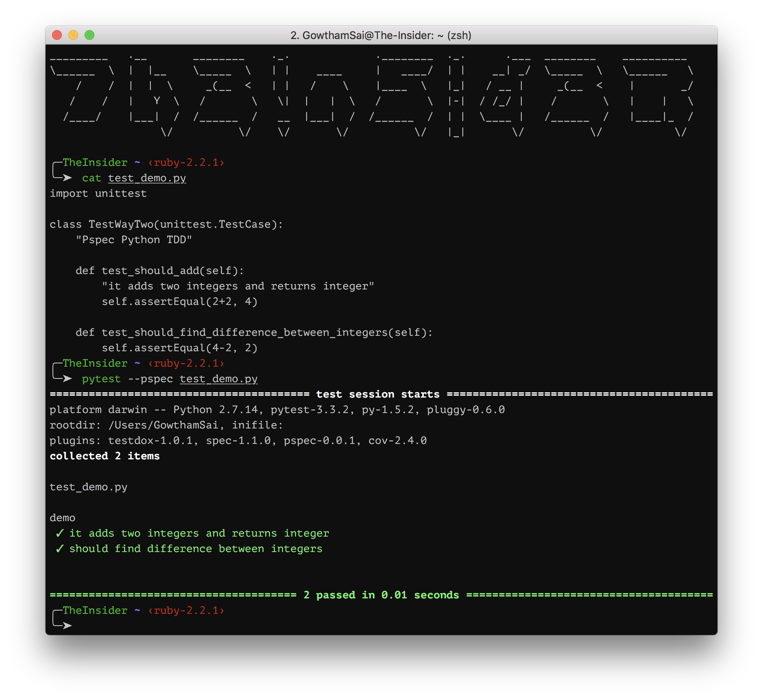Click checkmark beside 'it adds two integers'
Screen dimensions: 763x700
[60, 533]
